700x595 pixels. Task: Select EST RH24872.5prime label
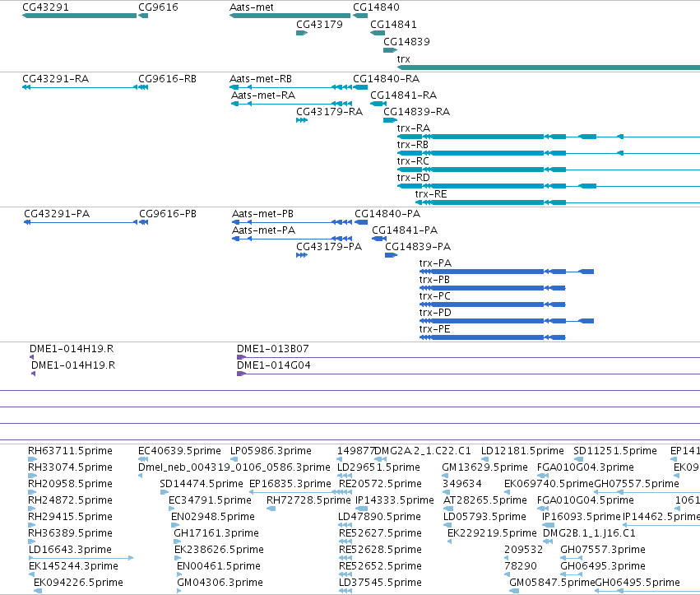pos(70,500)
